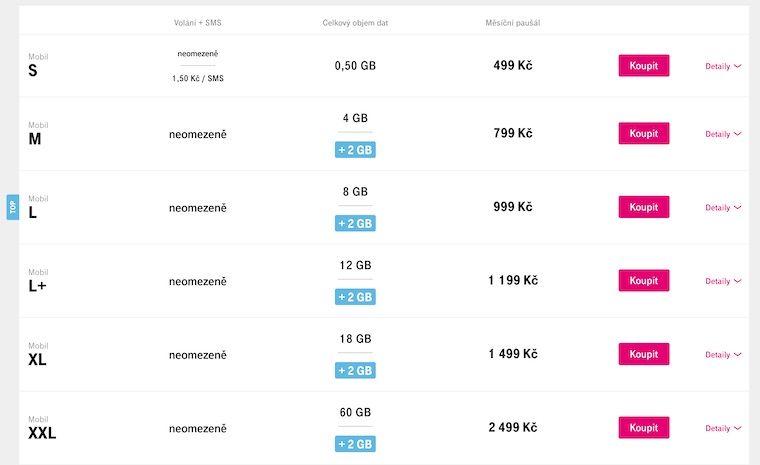The width and height of the screenshot is (760, 465).
Task: Click the +2 GB badge for Mobil M
Action: coord(355,150)
